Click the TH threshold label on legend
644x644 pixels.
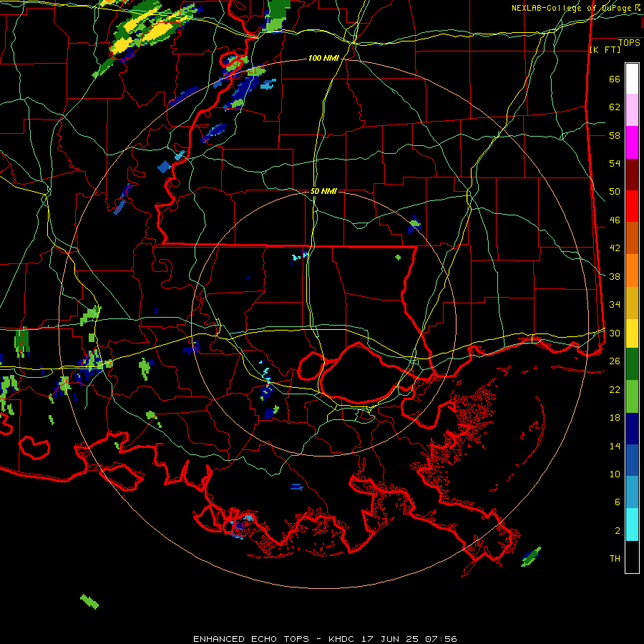[615, 559]
